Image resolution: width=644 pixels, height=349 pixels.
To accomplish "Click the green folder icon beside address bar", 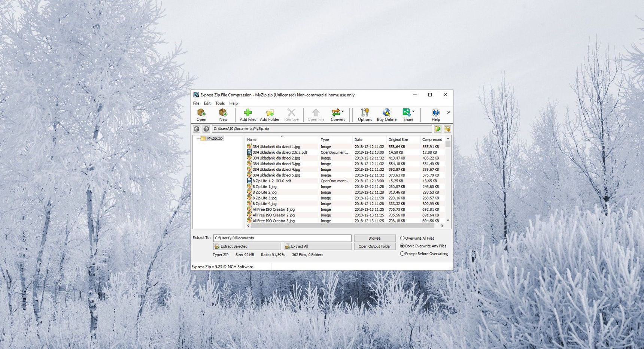I will (x=437, y=129).
